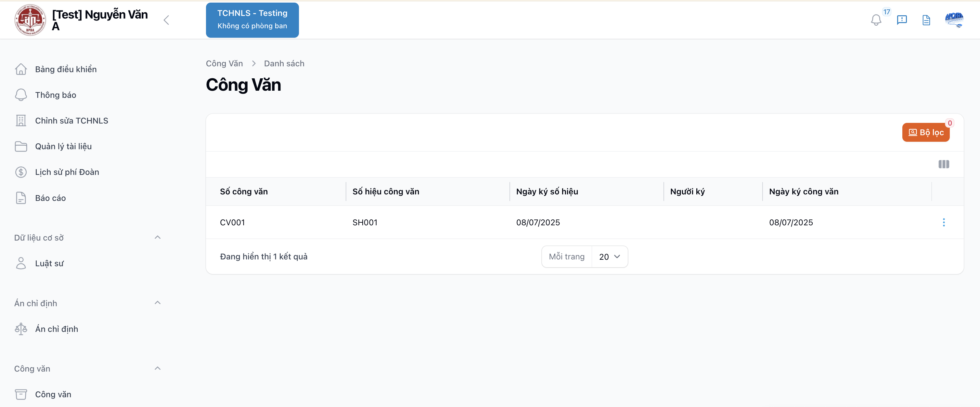Open Lịch sử phí Đoàn page
This screenshot has width=980, height=407.
coord(67,172)
